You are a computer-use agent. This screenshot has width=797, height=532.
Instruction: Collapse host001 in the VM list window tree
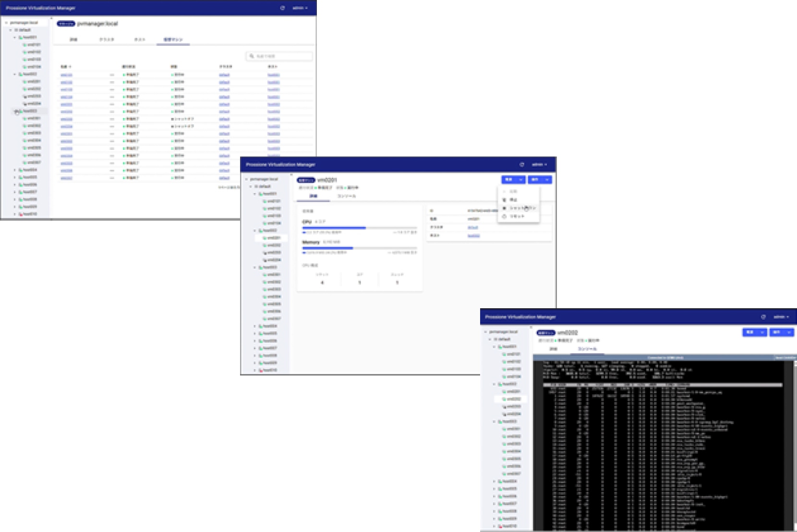[15, 37]
